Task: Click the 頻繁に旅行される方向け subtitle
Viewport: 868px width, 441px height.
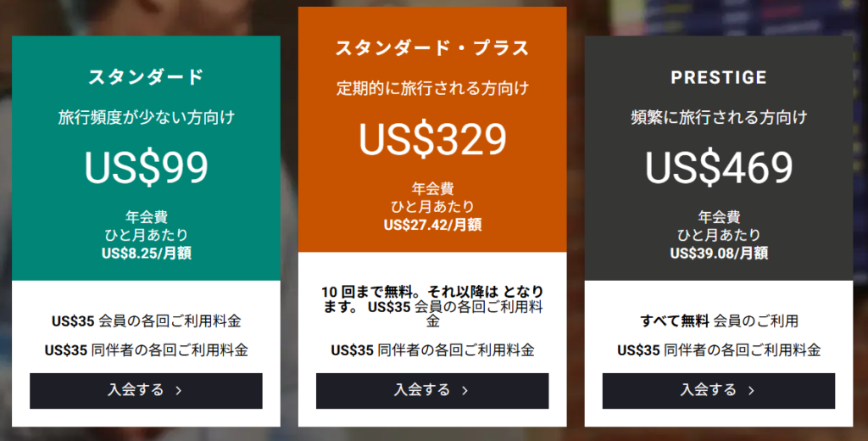Action: (x=719, y=117)
